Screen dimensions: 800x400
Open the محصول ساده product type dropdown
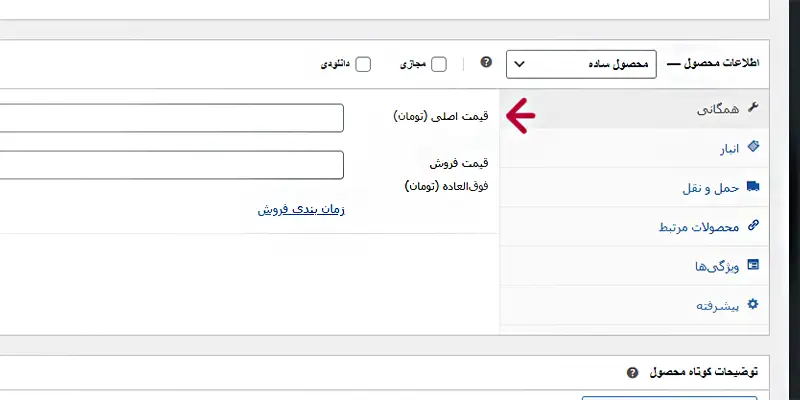(x=581, y=64)
